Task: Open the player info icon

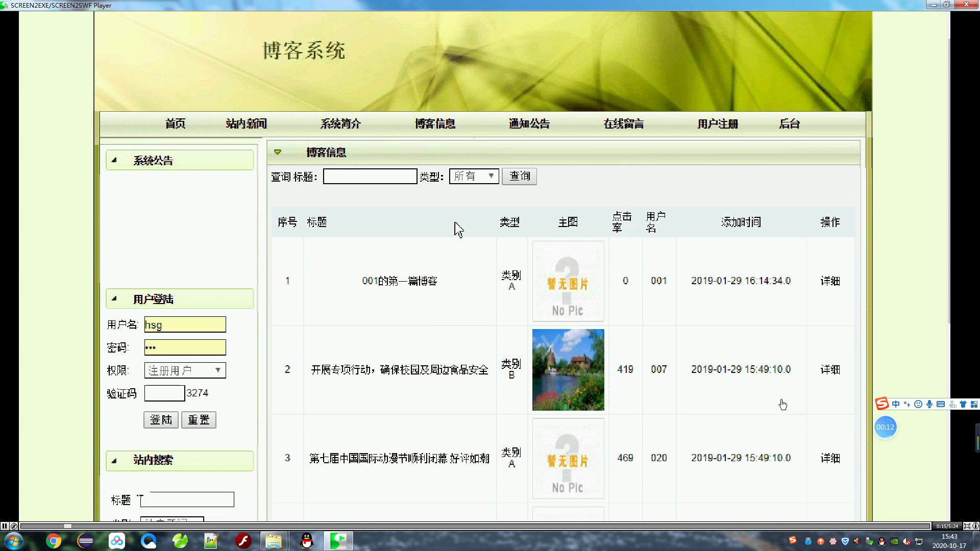Action: pos(975,526)
